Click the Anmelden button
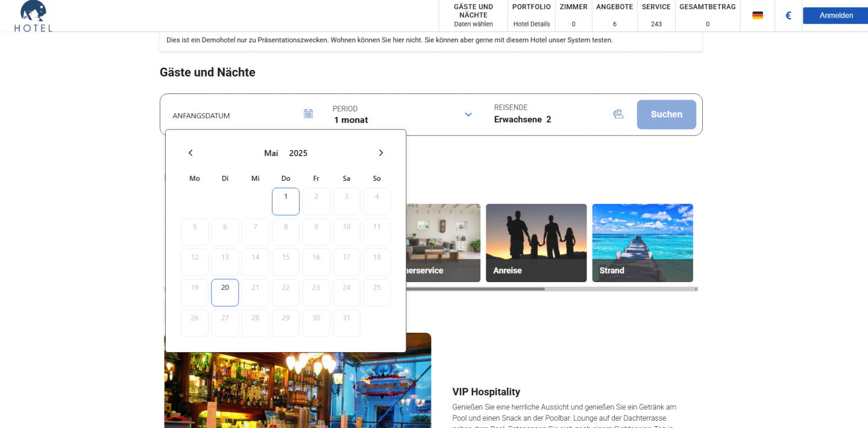Screen dimensions: 868x428 (835, 16)
